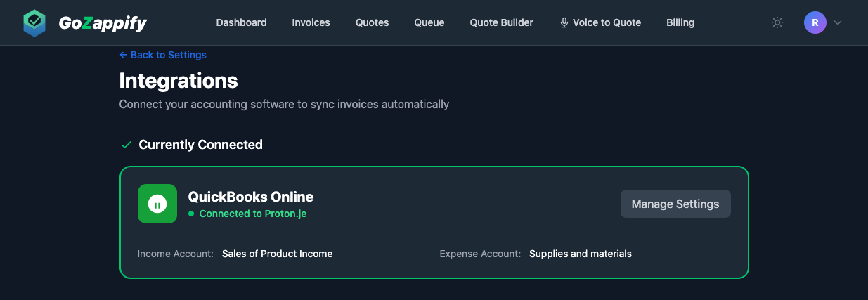Switch to the Queue page

coord(429,22)
